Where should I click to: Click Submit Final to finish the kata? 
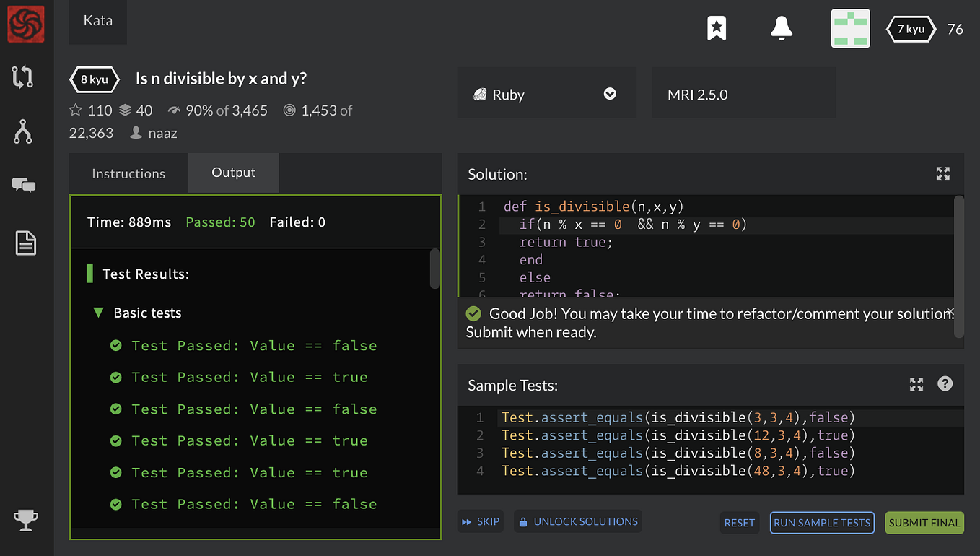tap(924, 522)
